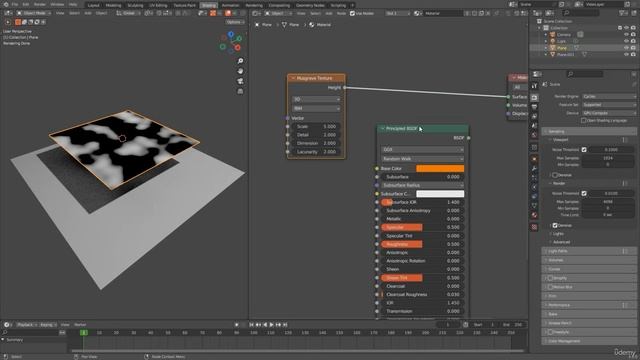The width and height of the screenshot is (640, 360).
Task: Expand the Color Management panel
Action: [589, 341]
